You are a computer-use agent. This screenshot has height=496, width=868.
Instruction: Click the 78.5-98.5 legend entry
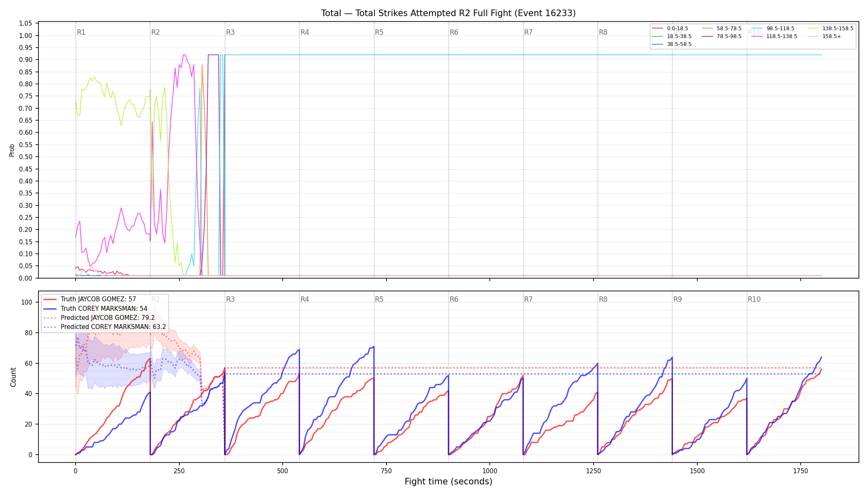click(722, 36)
